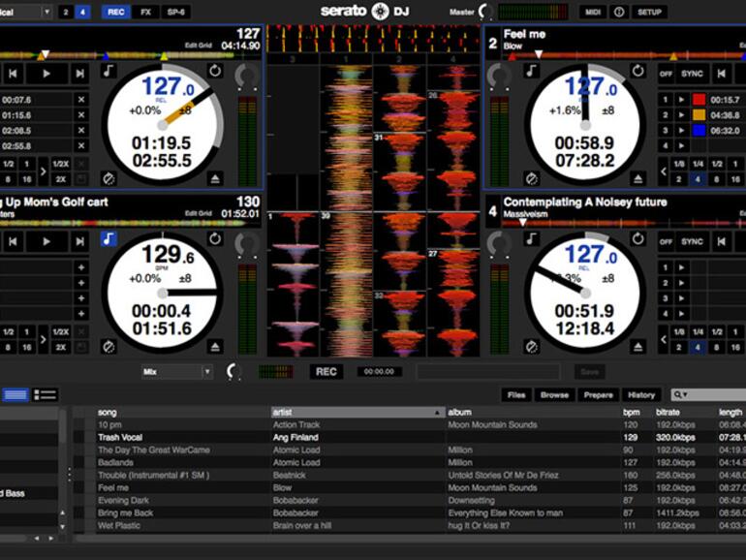Toggle the top REC panel tab
The height and width of the screenshot is (560, 746).
116,13
